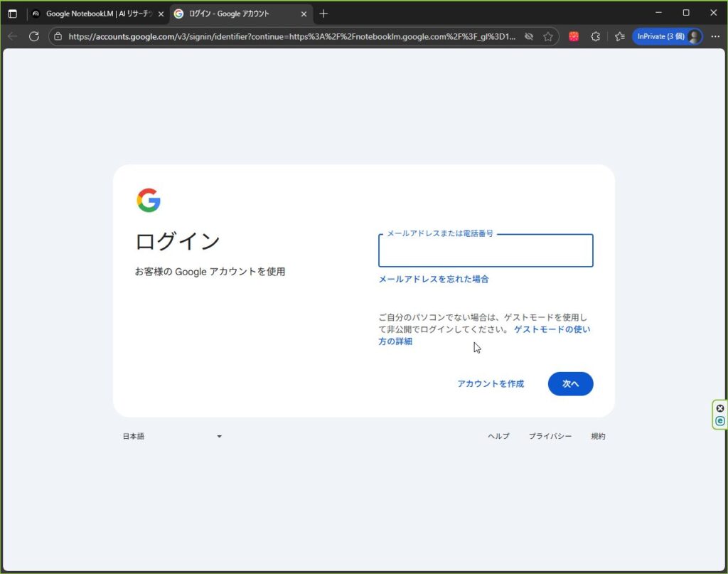Click お客様の Google アカウントを使用 text
Viewport: 728px width, 574px height.
coord(210,272)
